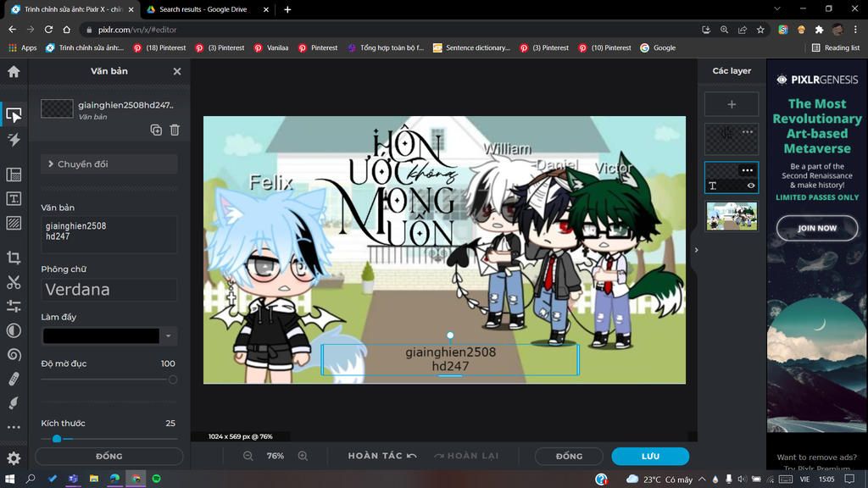Image resolution: width=868 pixels, height=488 pixels.
Task: Select the Crop tool
Action: point(14,258)
